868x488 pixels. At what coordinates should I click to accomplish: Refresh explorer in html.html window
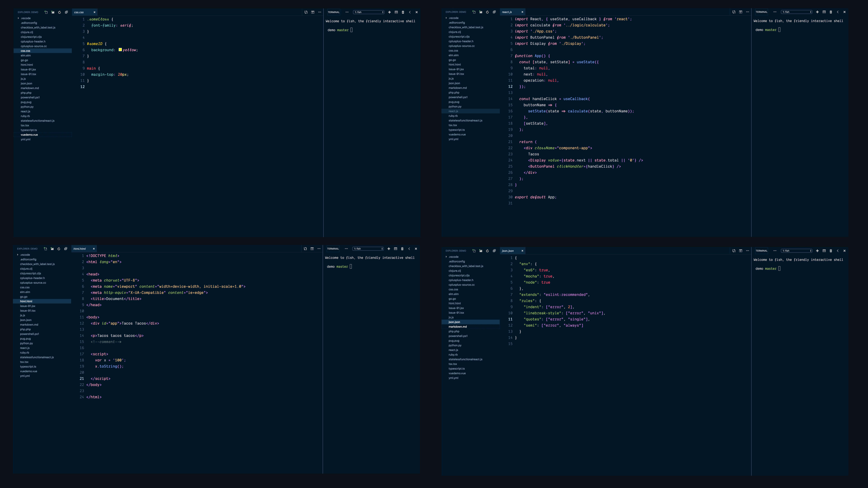[59, 249]
